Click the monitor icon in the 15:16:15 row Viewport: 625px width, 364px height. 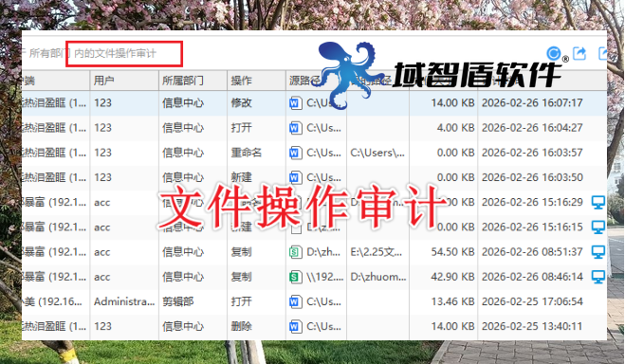(x=597, y=227)
